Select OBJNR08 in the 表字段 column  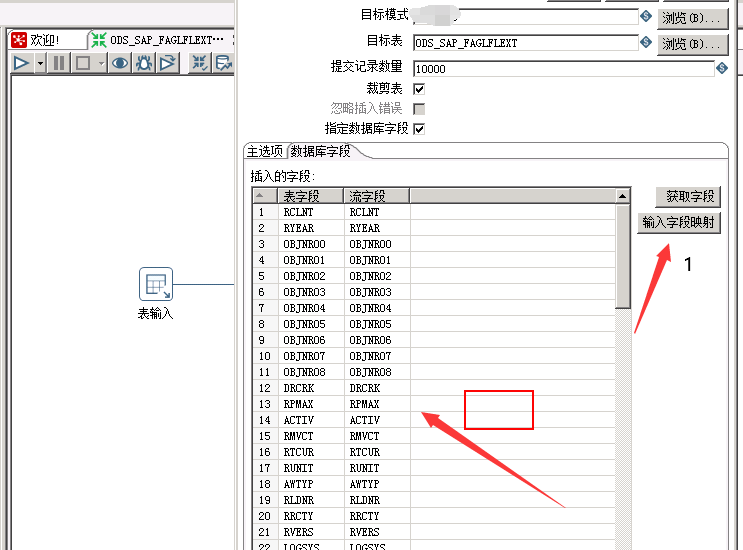(311, 372)
